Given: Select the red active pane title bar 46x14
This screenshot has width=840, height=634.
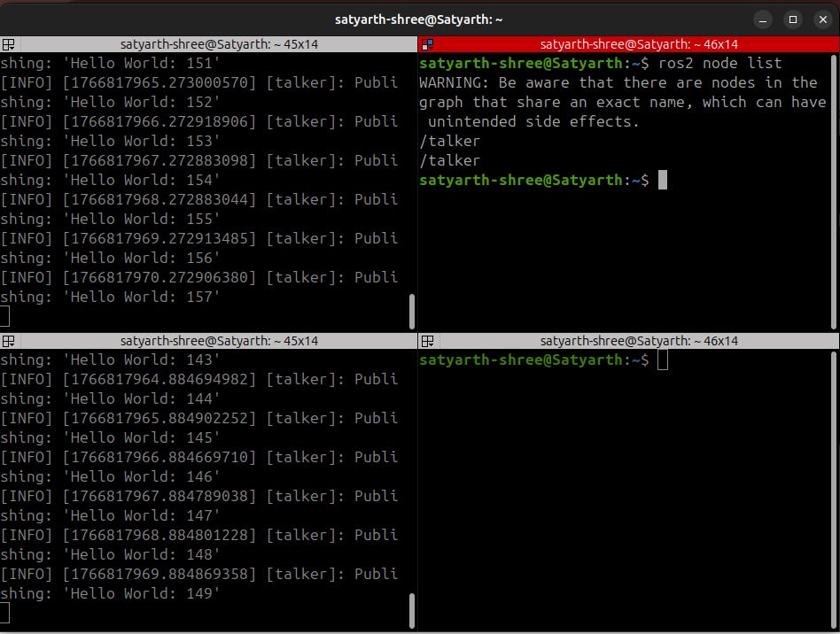Looking at the screenshot, I should tap(629, 44).
